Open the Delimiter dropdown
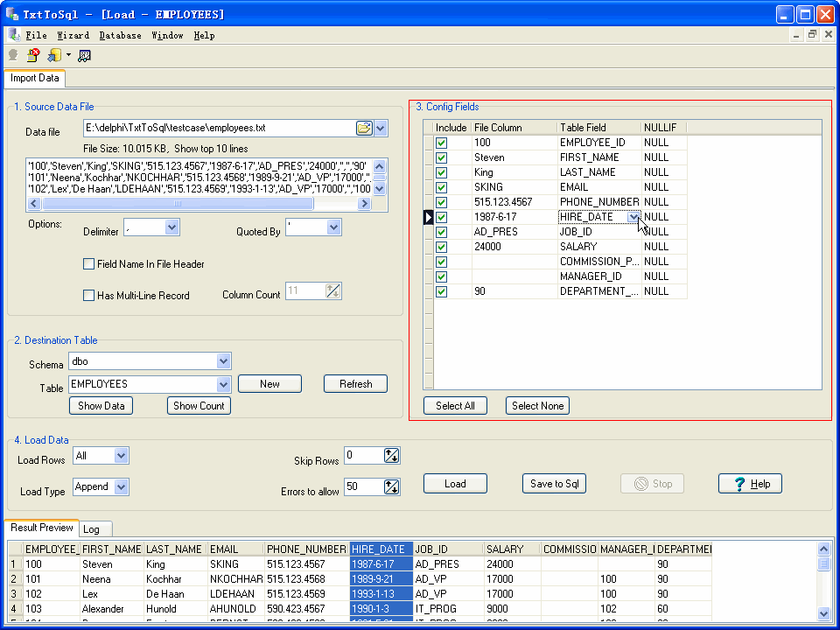Viewport: 840px width, 630px height. 171,227
